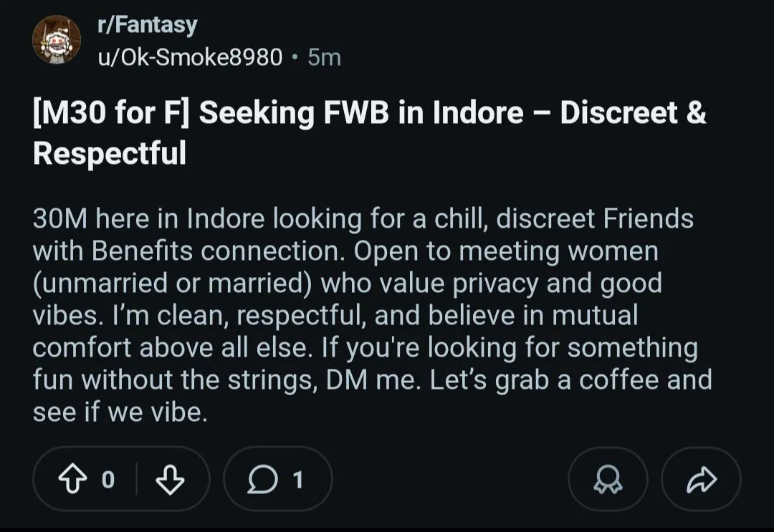The width and height of the screenshot is (774, 532).
Task: Open the r/Fantasy community page
Action: tap(146, 24)
